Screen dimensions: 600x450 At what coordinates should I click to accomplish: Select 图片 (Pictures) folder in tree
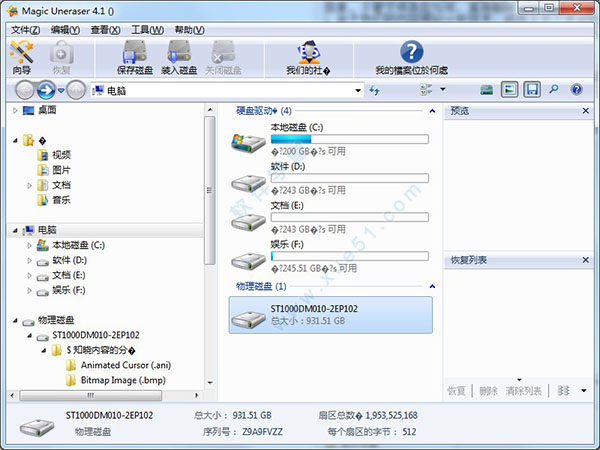tap(54, 170)
